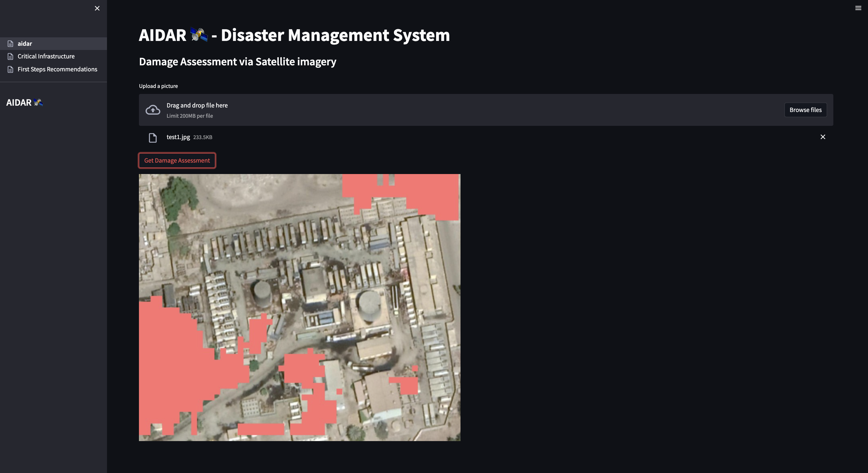This screenshot has height=473, width=868.
Task: Click the test1.jpg file name
Action: coord(178,137)
